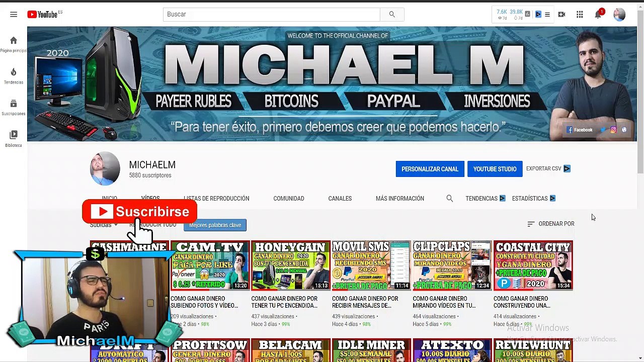The height and width of the screenshot is (362, 644).
Task: Open the ATEXTO video thumbnail
Action: coord(452,350)
